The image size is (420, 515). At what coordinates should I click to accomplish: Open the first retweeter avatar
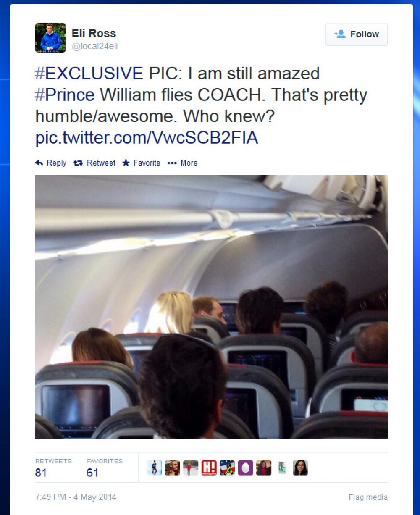pyautogui.click(x=154, y=468)
